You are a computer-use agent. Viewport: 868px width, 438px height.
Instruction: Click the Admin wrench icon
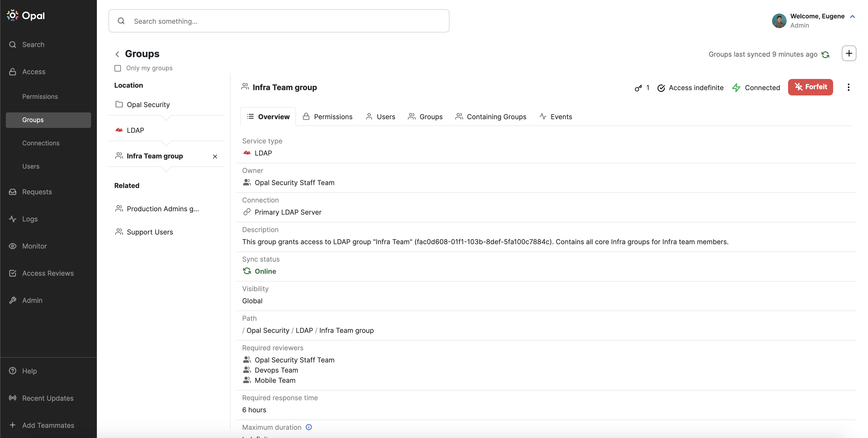tap(12, 301)
